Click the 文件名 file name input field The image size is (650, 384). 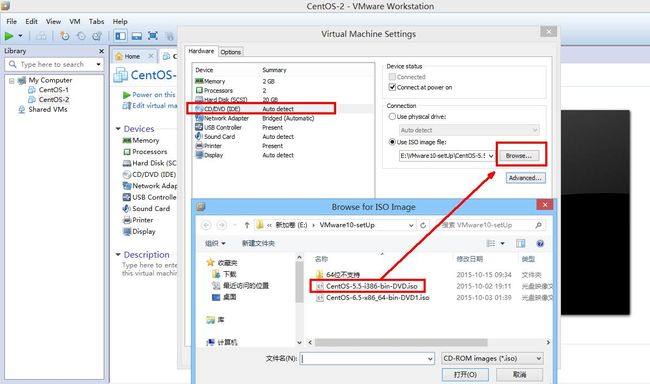(x=367, y=358)
